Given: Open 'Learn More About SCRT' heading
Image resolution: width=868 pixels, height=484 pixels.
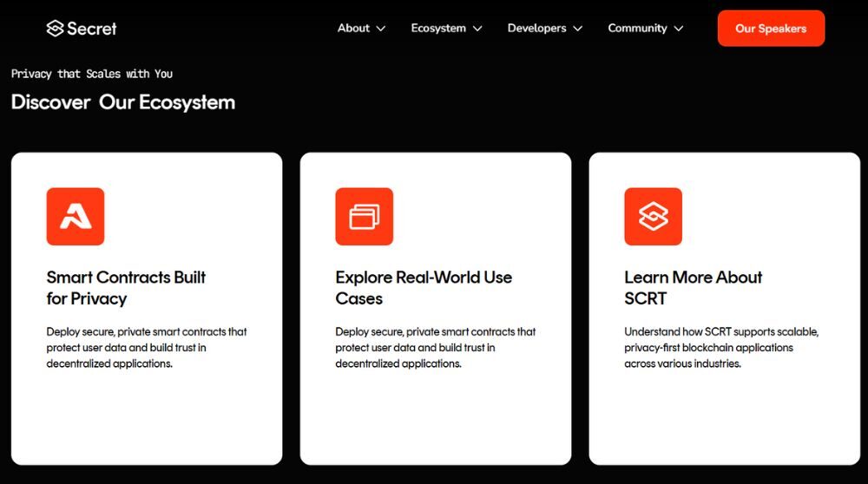Looking at the screenshot, I should [693, 288].
